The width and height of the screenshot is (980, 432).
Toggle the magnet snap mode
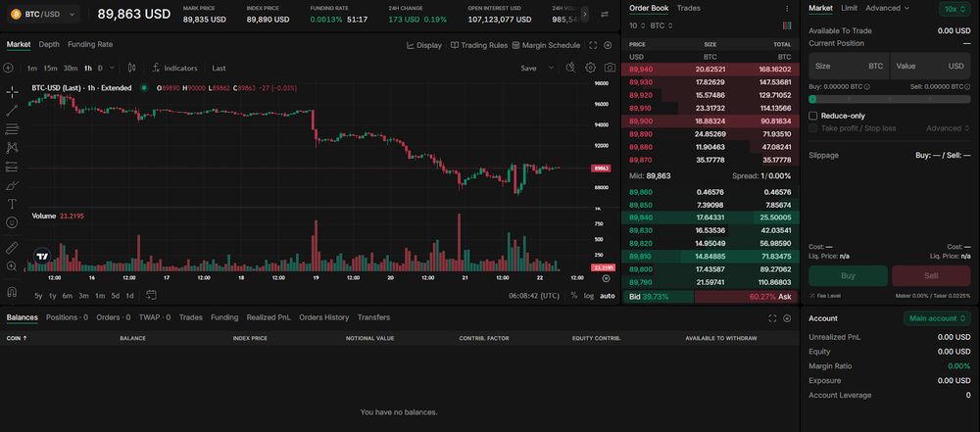tap(12, 291)
